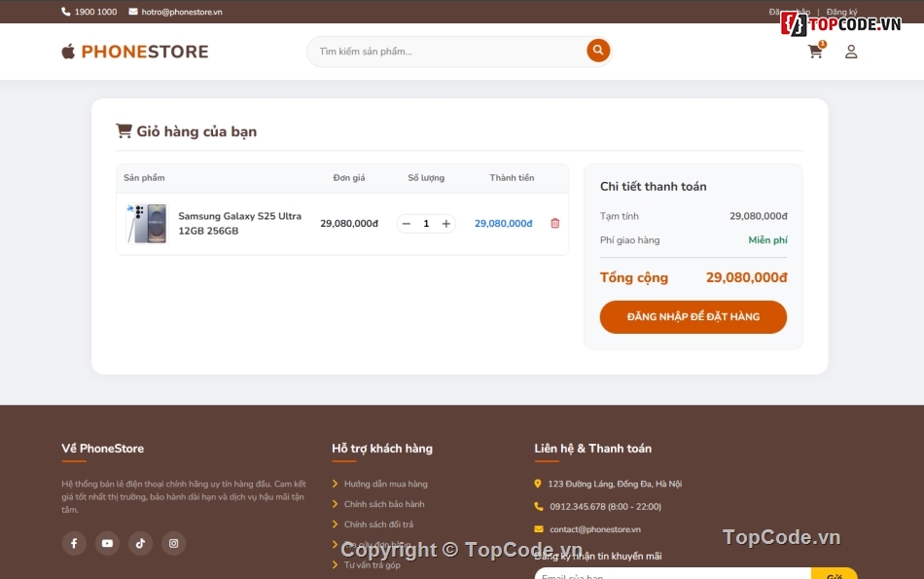924x579 pixels.
Task: Open the Instagram icon in the footer
Action: click(173, 543)
